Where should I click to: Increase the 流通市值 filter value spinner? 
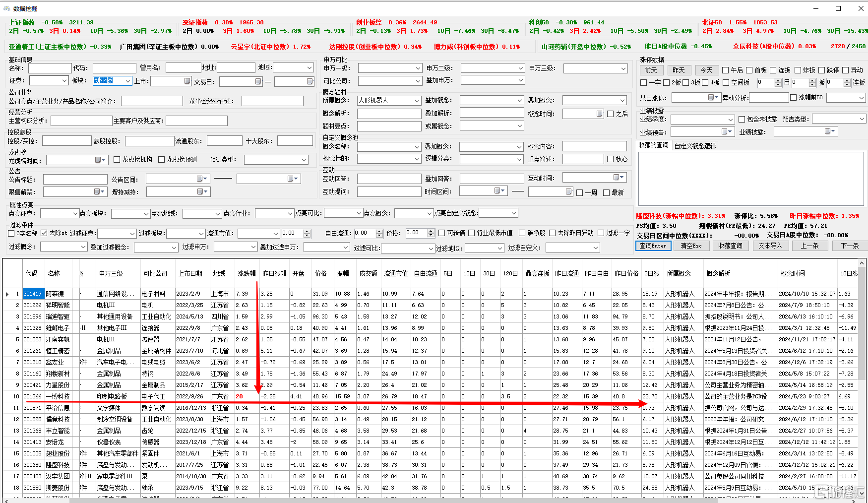pos(307,231)
